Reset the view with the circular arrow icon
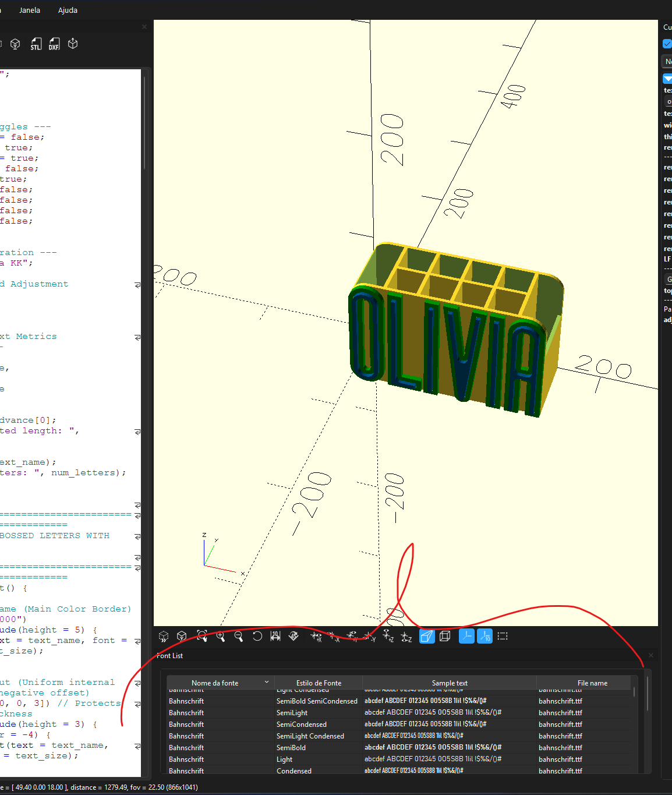Screen dimensions: 672x795 [x=257, y=636]
